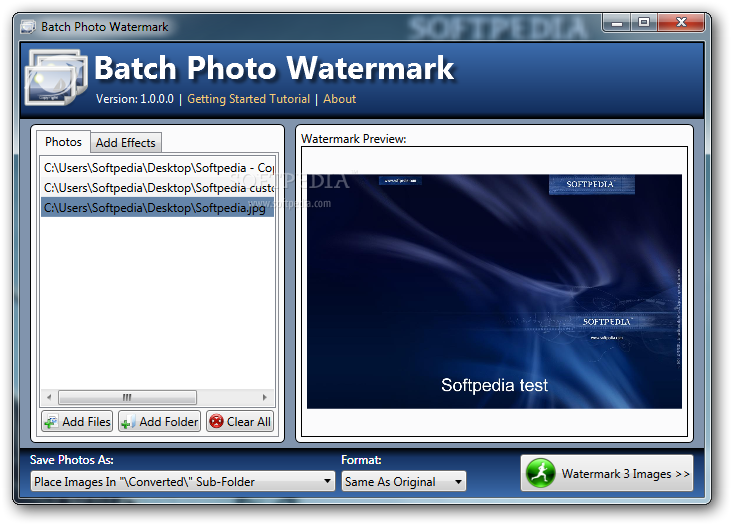Start the Watermark 3 Images process

607,473
